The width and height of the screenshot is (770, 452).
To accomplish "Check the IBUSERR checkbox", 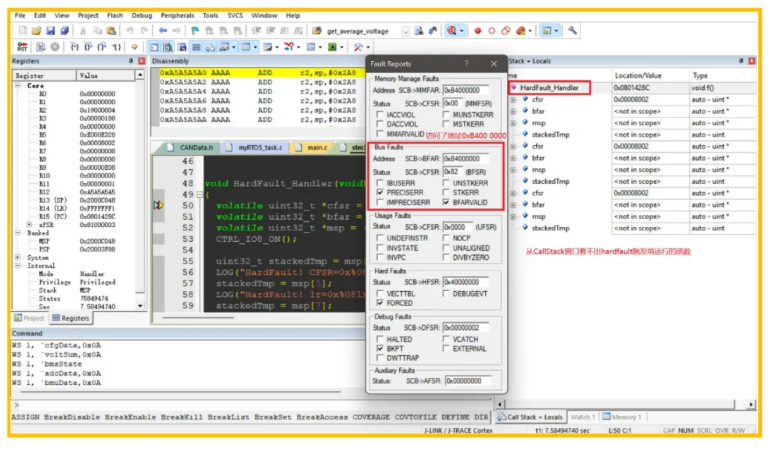I will (x=380, y=183).
